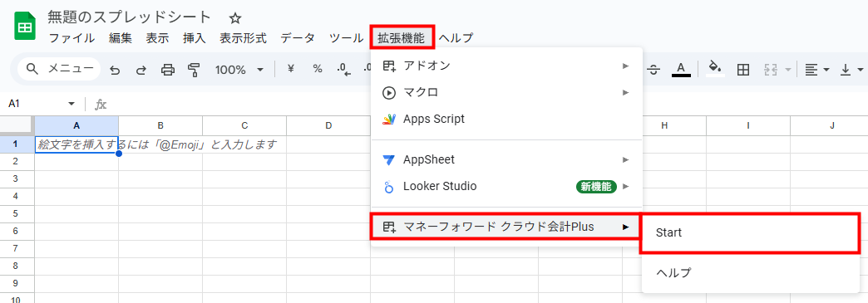Select the paint format roller icon
The width and height of the screenshot is (868, 303).
coord(193,70)
